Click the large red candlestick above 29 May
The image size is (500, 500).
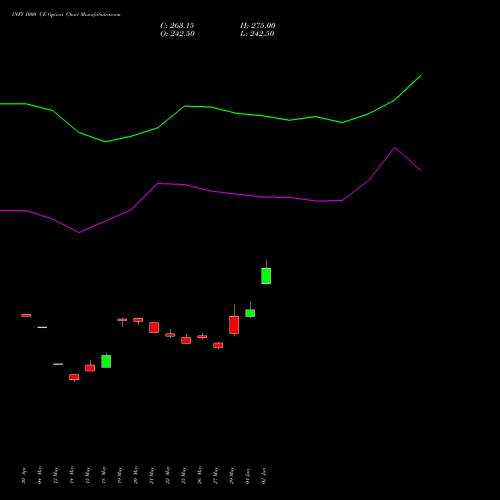tap(234, 325)
